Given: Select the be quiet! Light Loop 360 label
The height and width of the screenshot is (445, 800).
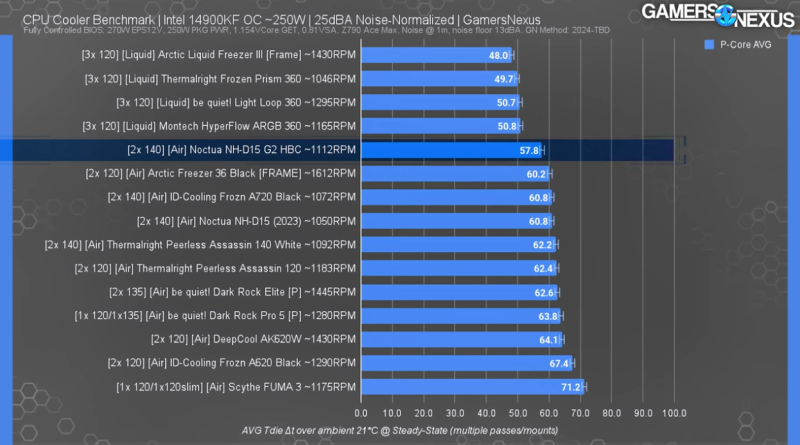Looking at the screenshot, I should pyautogui.click(x=236, y=103).
